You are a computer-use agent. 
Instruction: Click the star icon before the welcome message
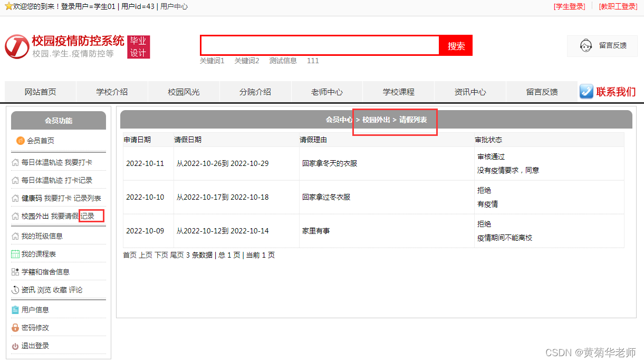tap(8, 6)
